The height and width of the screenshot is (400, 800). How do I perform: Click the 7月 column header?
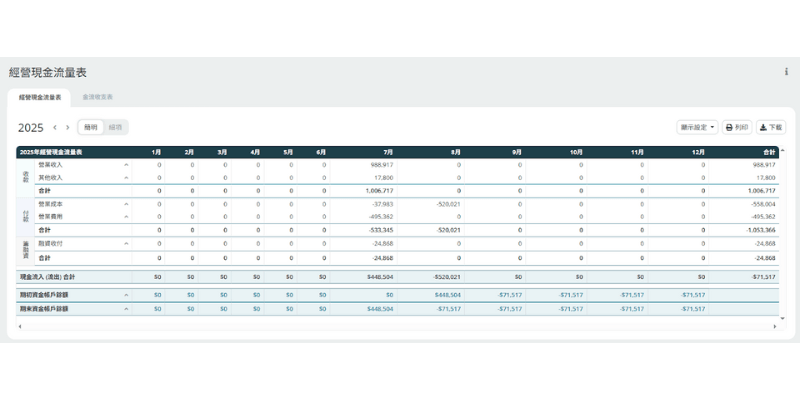pyautogui.click(x=387, y=152)
